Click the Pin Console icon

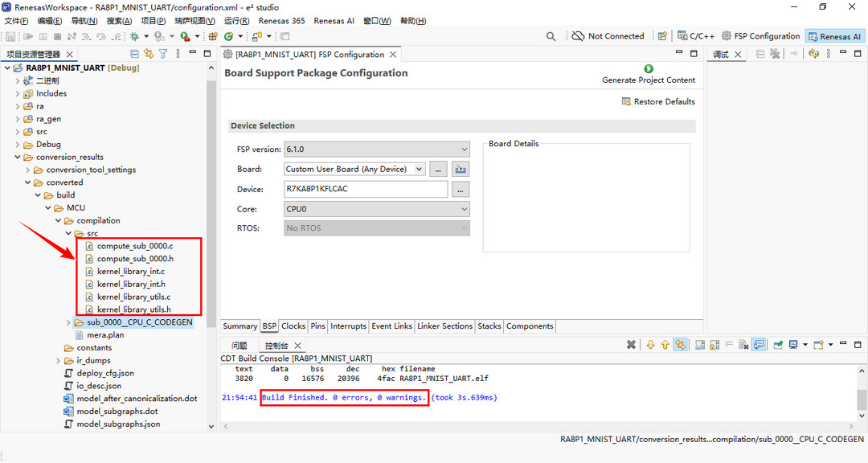point(778,345)
